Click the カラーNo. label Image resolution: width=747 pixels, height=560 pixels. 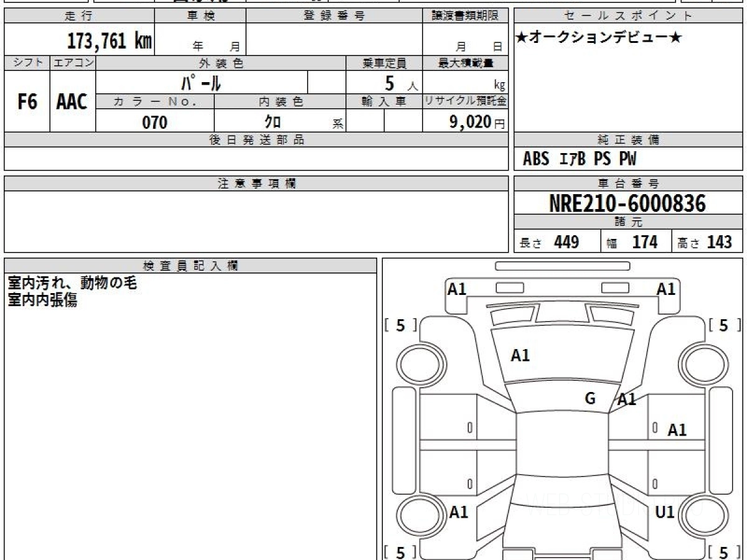coord(155,101)
